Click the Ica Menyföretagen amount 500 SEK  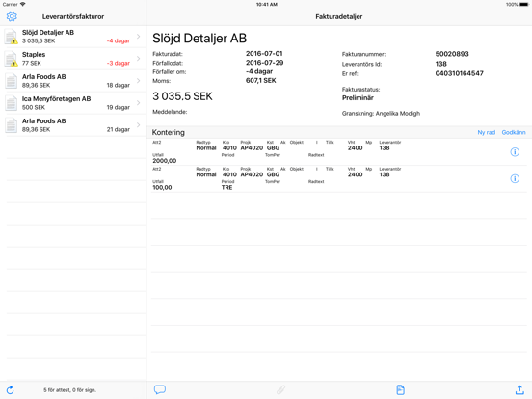33,107
